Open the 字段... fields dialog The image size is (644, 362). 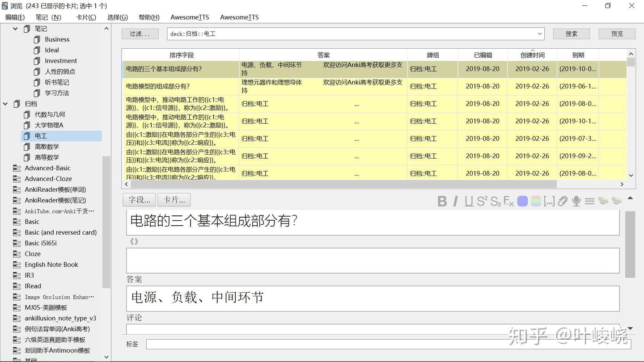pyautogui.click(x=139, y=200)
